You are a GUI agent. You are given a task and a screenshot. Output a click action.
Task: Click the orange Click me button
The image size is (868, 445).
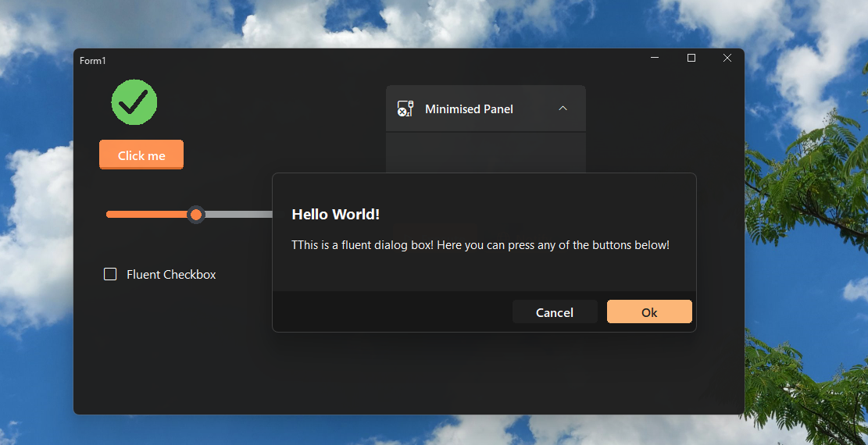[141, 155]
